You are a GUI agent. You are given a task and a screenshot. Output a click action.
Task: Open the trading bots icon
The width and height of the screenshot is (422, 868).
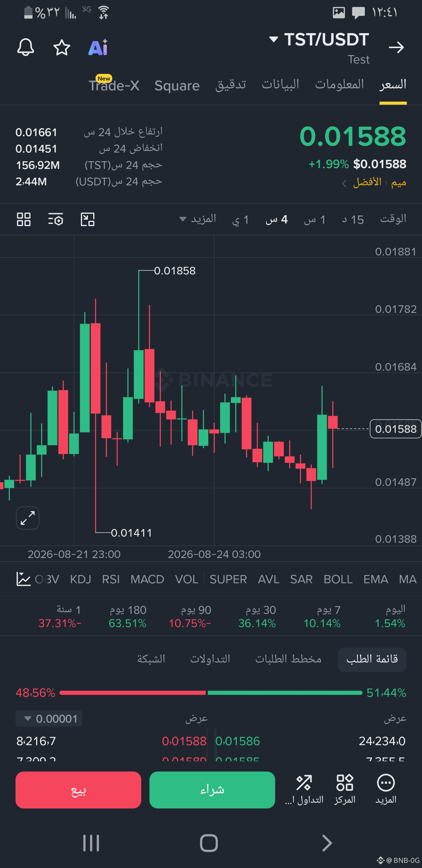[x=304, y=790]
